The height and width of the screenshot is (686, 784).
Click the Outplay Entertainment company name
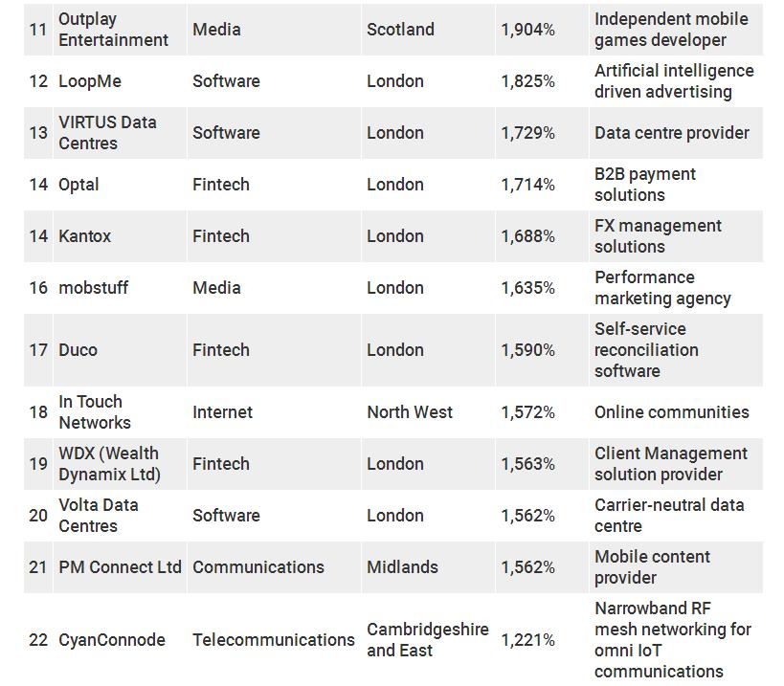pyautogui.click(x=113, y=30)
